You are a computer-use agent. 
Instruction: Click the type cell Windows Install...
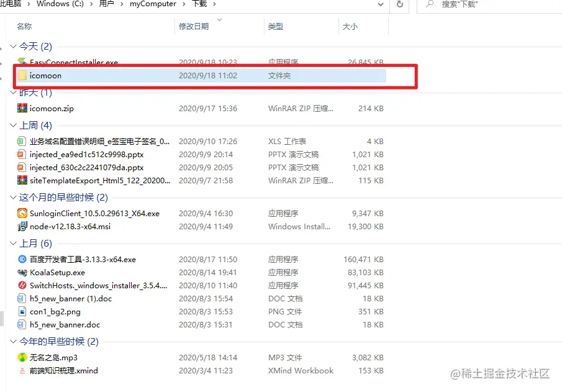299,226
